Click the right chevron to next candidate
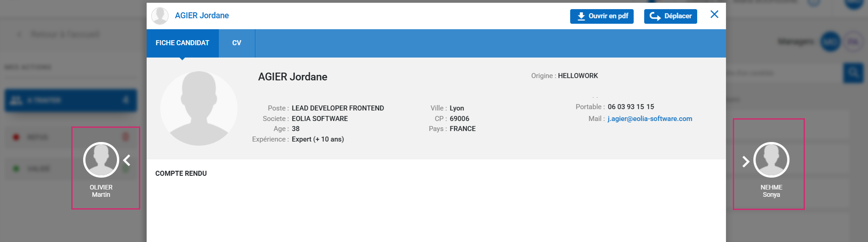868x242 pixels. point(746,161)
